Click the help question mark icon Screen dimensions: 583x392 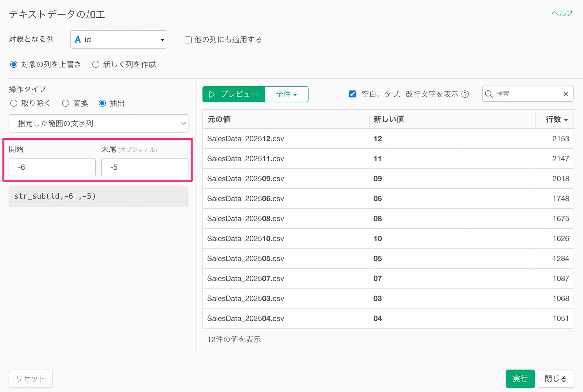click(465, 94)
